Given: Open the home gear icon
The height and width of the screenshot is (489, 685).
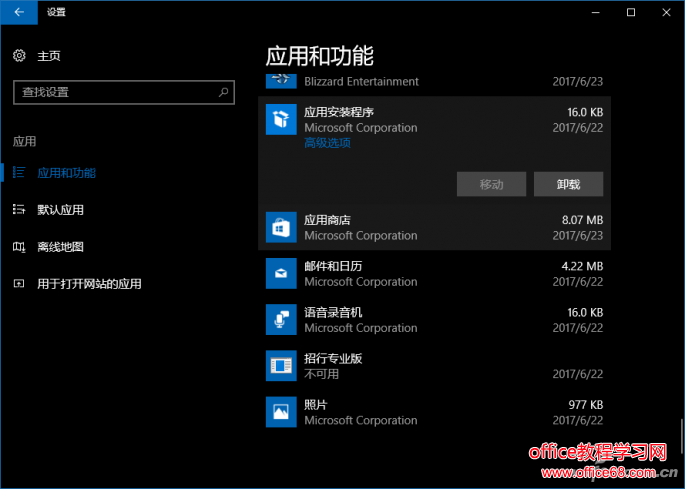Looking at the screenshot, I should click(x=19, y=55).
